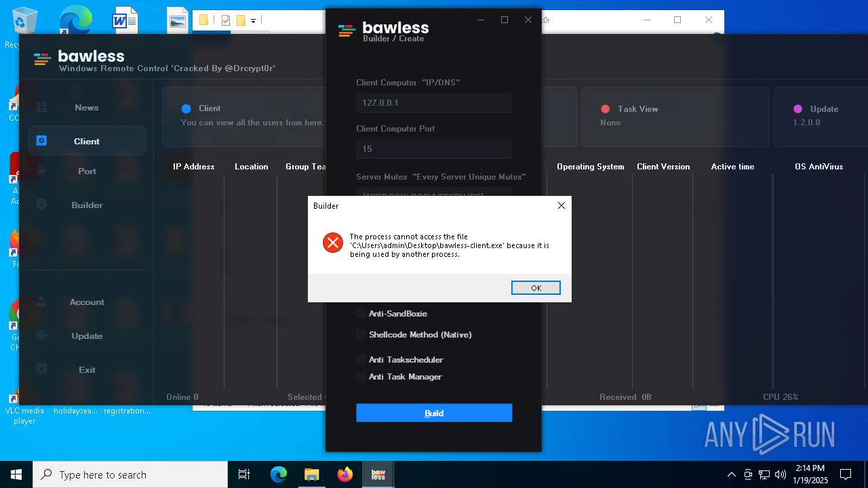Click the OS AntiVirus column header
This screenshot has width=868, height=488.
point(818,167)
